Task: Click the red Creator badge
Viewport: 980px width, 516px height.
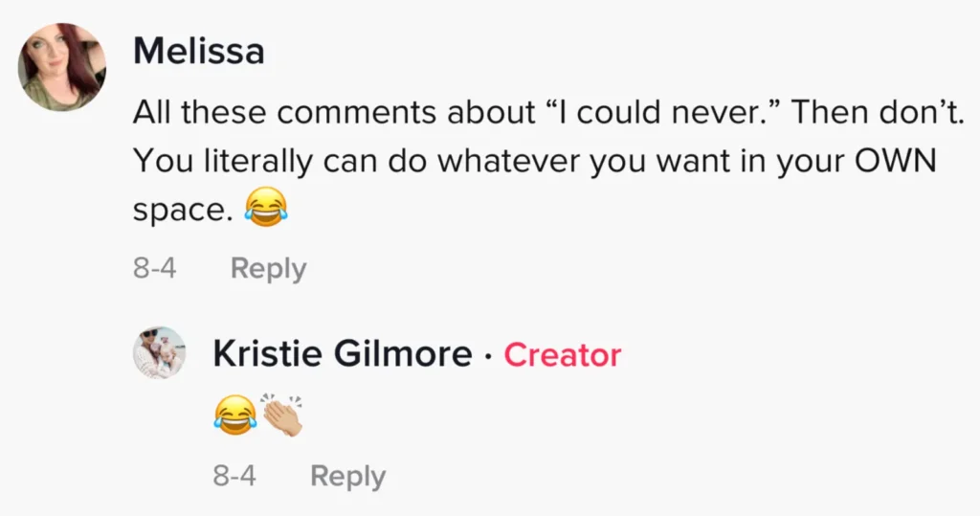Action: 563,355
